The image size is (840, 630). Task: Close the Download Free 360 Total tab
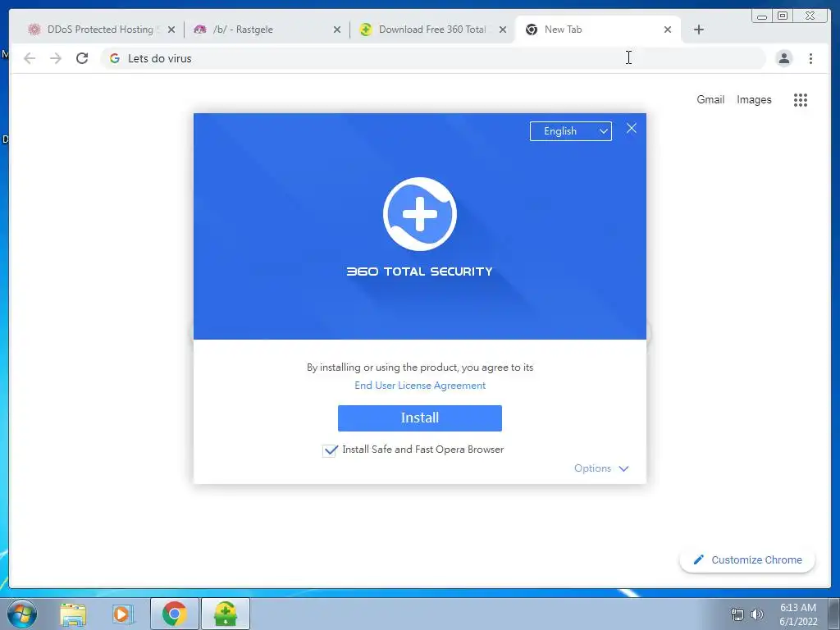[503, 30]
